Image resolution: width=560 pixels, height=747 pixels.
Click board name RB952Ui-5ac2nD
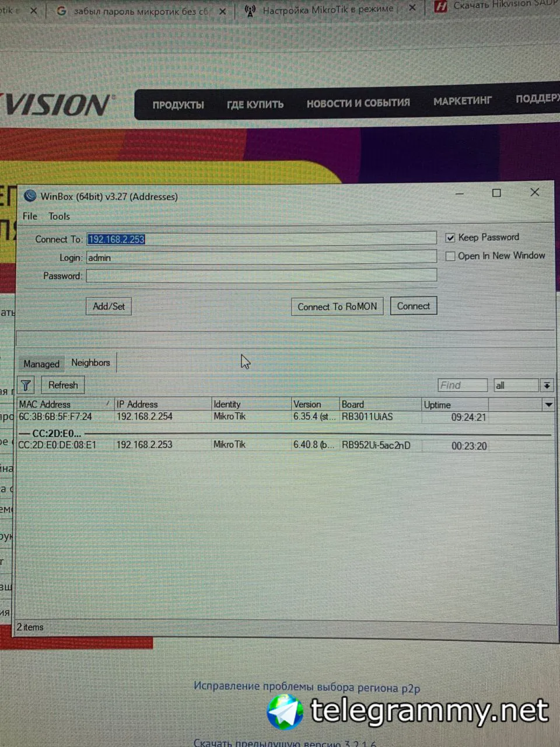point(376,445)
